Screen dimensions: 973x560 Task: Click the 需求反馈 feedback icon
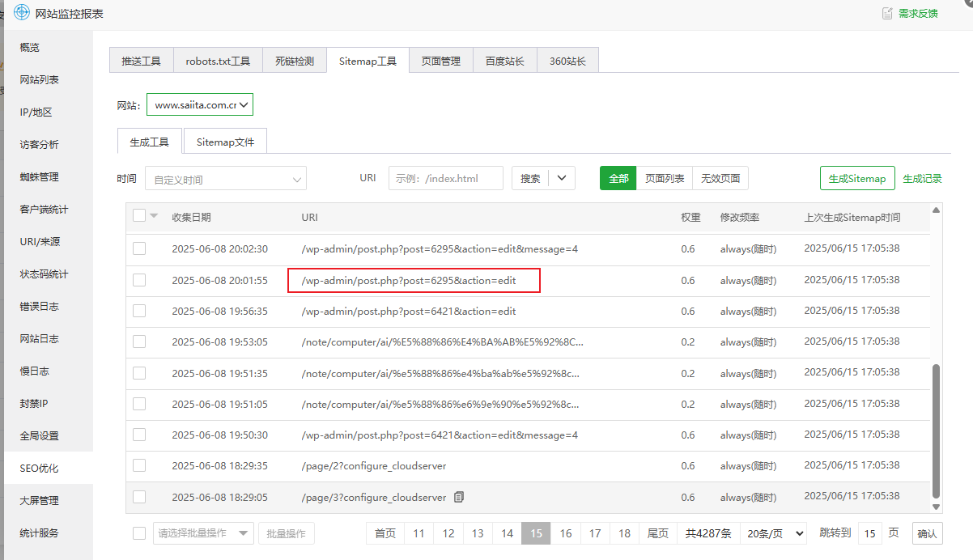887,13
